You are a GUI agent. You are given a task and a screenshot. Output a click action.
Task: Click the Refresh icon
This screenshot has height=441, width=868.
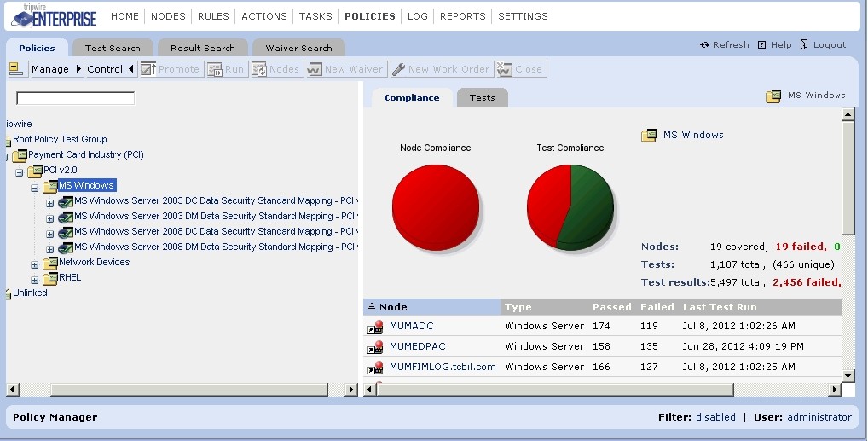click(x=704, y=45)
